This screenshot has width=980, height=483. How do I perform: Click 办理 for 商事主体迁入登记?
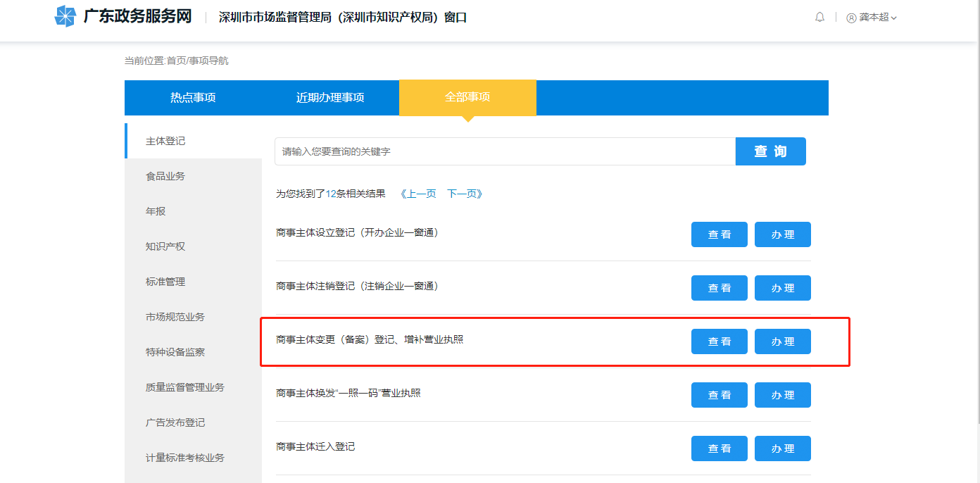[782, 448]
